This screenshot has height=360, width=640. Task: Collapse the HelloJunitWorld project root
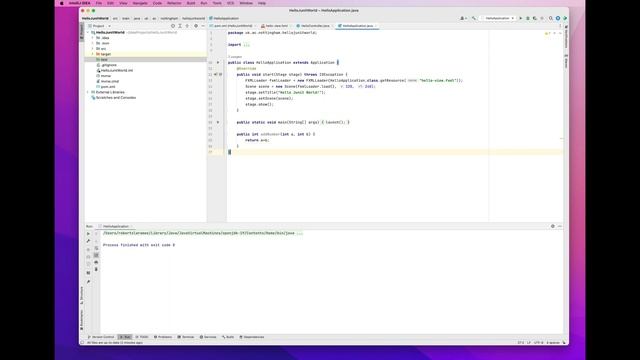click(x=88, y=32)
